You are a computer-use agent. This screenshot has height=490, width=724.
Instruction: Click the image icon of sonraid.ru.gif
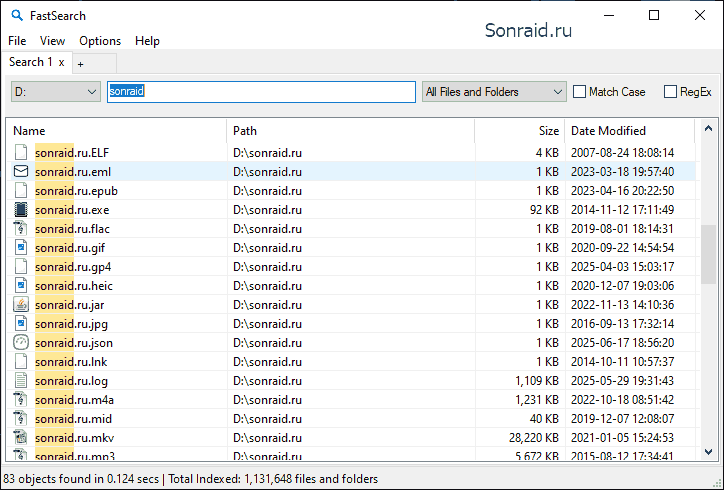(x=21, y=247)
